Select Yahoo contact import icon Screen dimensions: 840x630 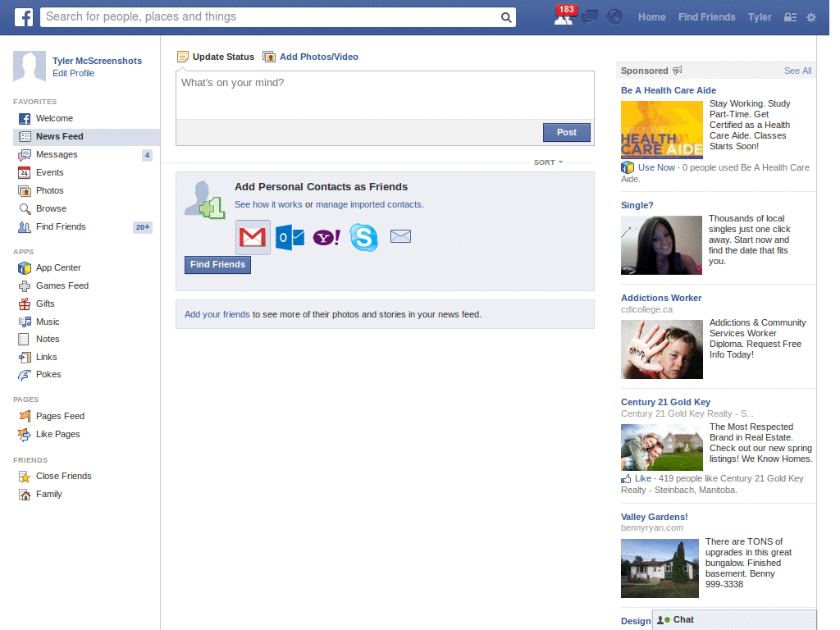click(x=326, y=237)
